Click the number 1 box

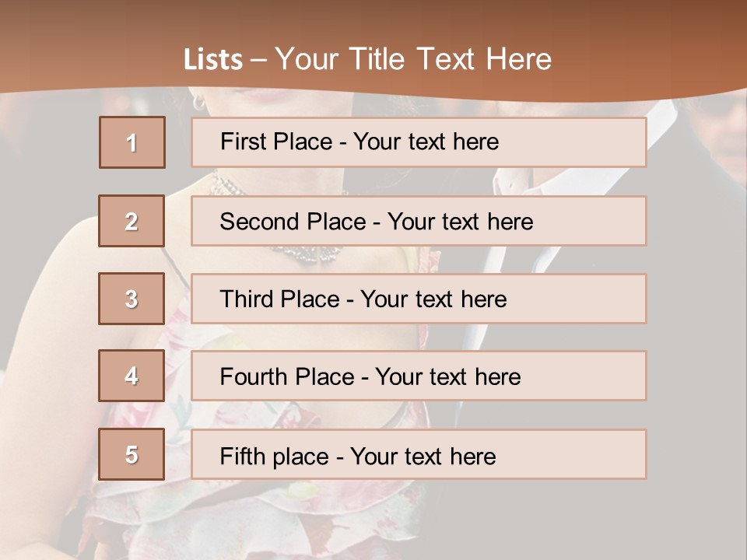[132, 142]
